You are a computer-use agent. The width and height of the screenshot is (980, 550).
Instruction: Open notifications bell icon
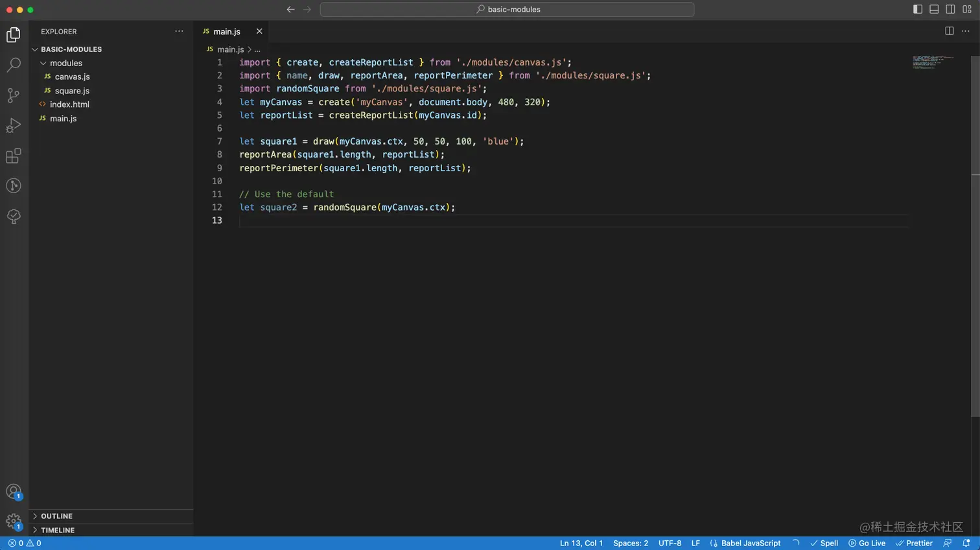966,544
